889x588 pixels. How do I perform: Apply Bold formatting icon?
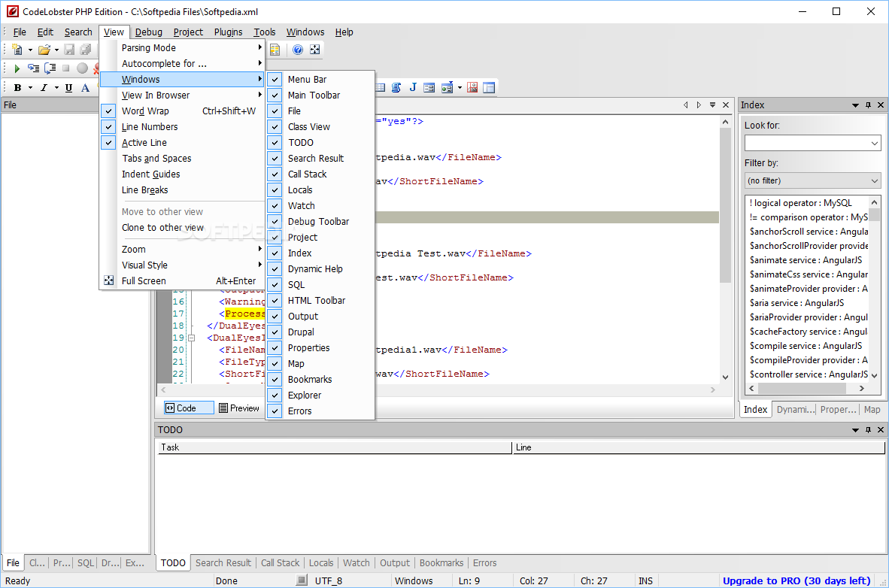tap(17, 88)
